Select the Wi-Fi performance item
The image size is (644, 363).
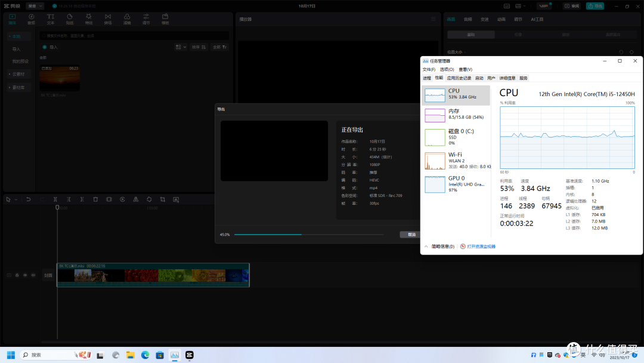tap(456, 161)
